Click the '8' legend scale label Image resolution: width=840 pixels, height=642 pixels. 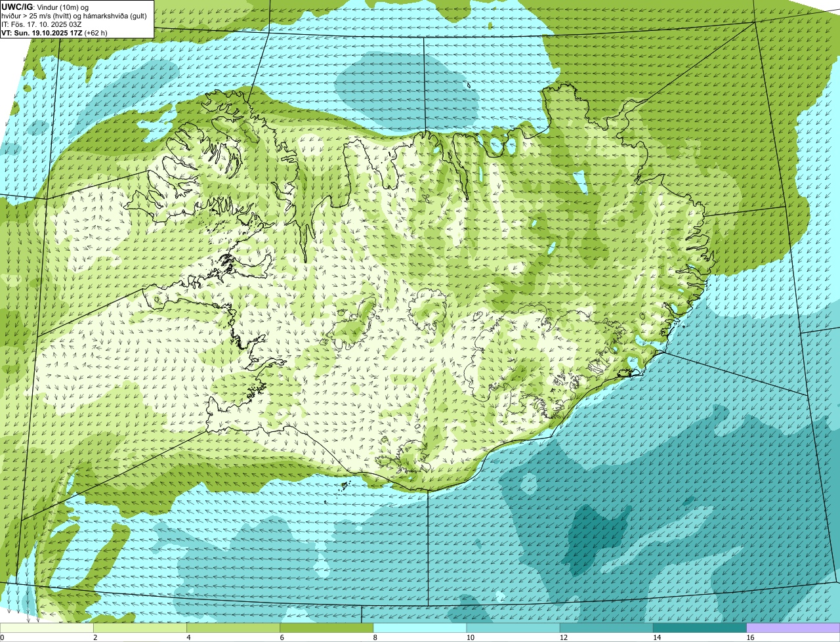(375, 637)
